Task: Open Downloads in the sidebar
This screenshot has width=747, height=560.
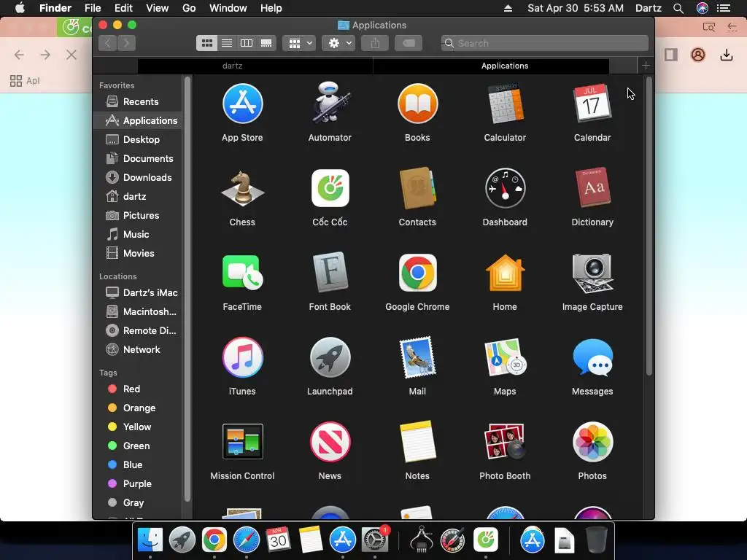Action: click(x=138, y=178)
